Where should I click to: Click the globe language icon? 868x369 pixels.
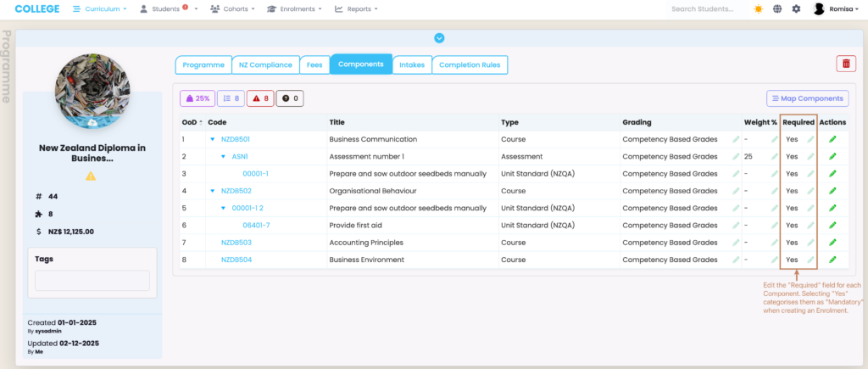pyautogui.click(x=776, y=9)
